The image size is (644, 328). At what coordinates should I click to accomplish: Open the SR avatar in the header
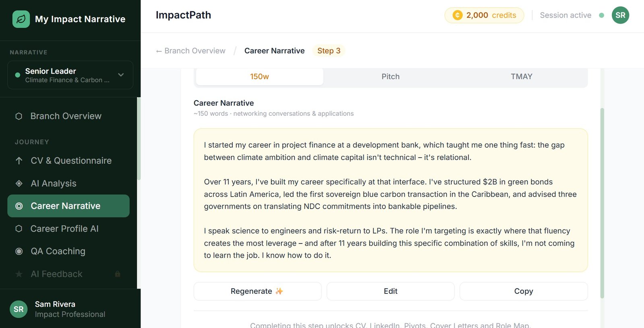click(x=620, y=15)
